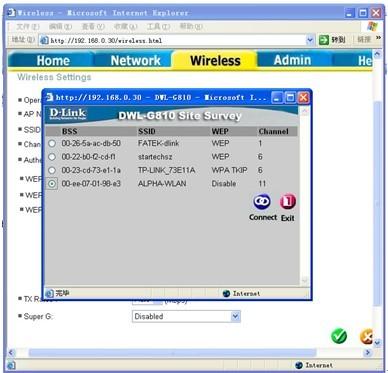Expand the address bar URL dropdown
388x373 pixels.
(x=310, y=40)
